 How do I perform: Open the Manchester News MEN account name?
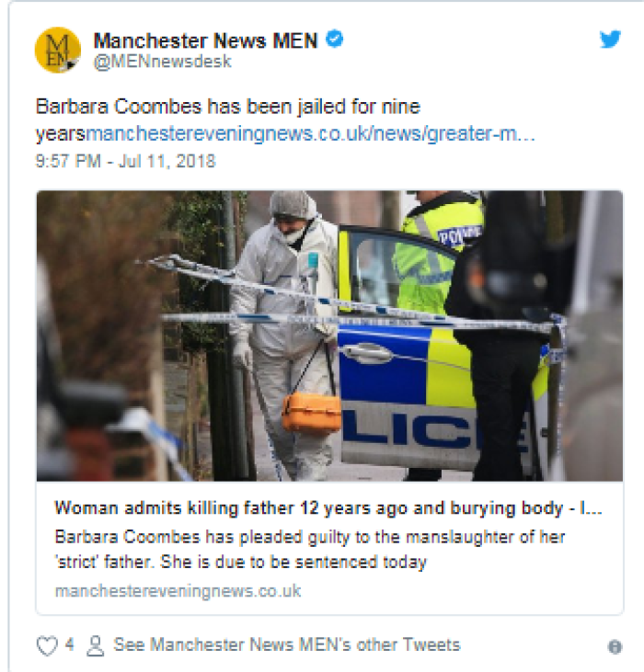tap(205, 40)
